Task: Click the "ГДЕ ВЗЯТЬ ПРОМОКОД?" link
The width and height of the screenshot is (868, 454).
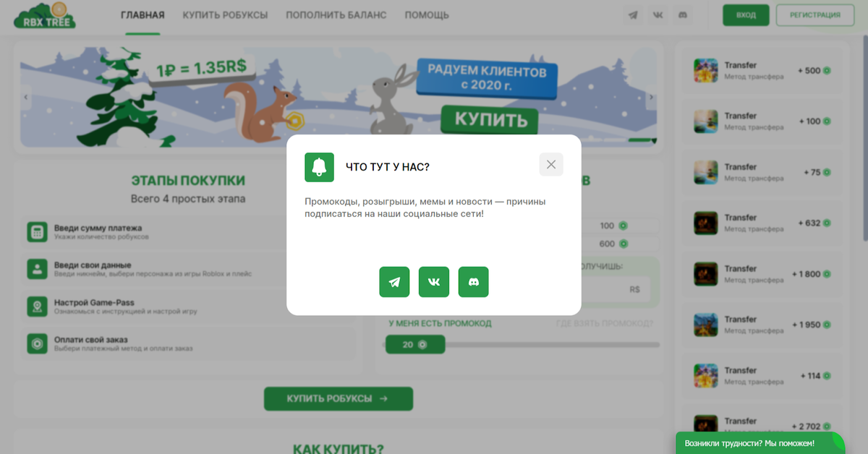Action: click(x=605, y=323)
